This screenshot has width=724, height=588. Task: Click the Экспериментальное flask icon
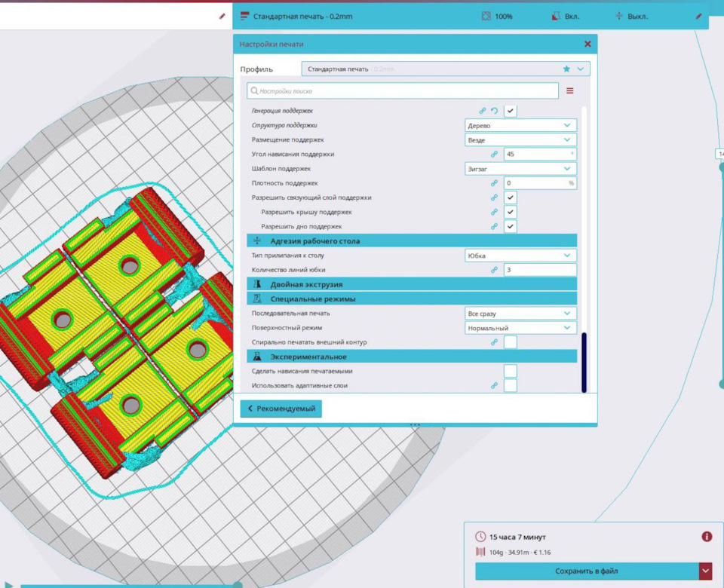[x=257, y=357]
